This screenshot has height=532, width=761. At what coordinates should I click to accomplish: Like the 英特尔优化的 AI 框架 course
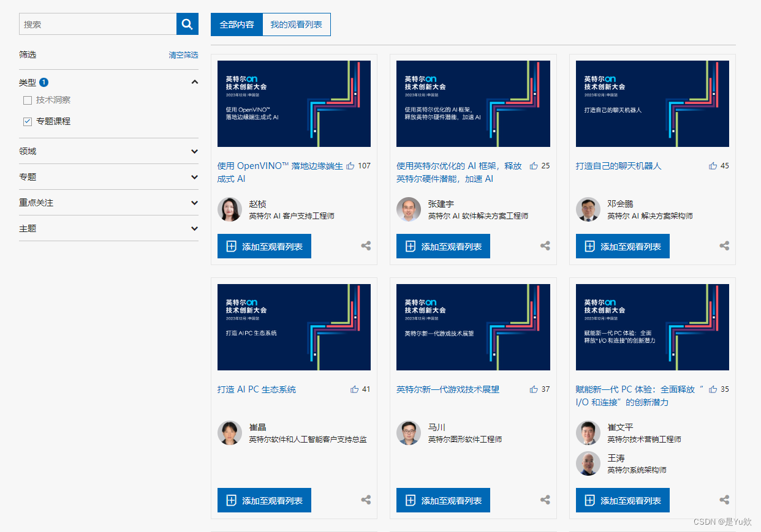tap(534, 166)
